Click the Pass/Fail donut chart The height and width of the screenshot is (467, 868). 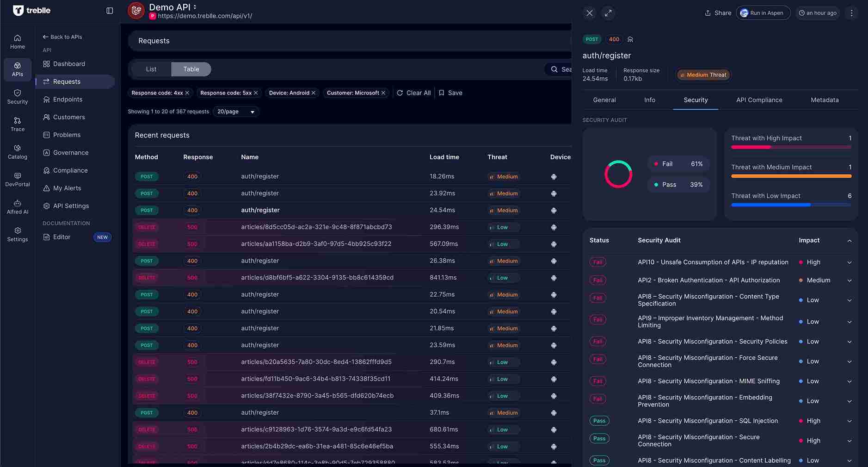[x=619, y=174]
